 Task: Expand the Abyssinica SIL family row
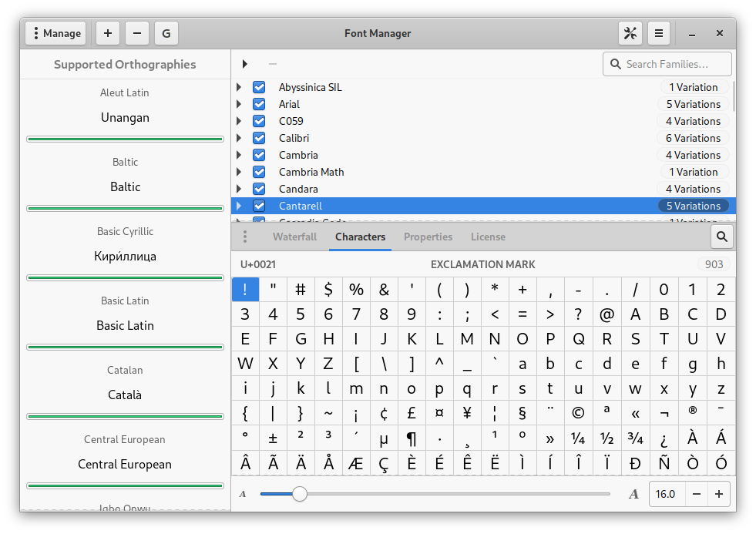[x=239, y=87]
